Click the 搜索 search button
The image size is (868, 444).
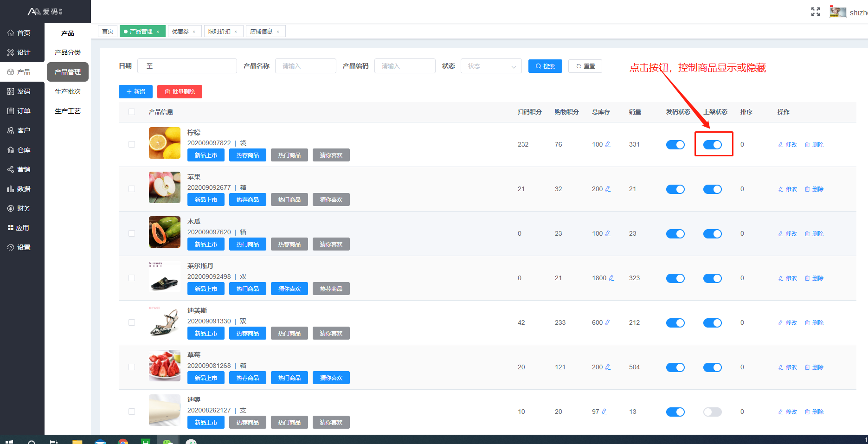545,66
